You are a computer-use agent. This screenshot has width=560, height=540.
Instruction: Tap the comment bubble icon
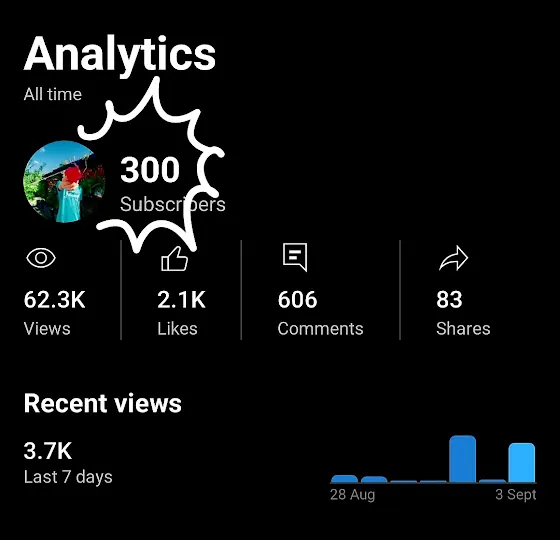coord(295,257)
